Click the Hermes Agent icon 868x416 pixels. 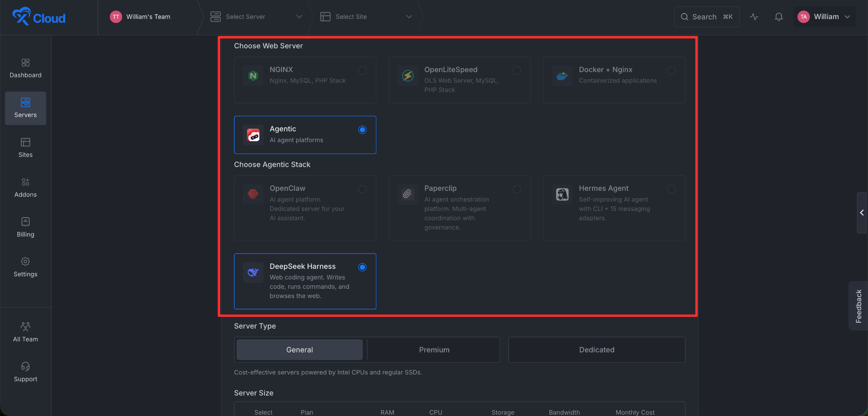562,195
